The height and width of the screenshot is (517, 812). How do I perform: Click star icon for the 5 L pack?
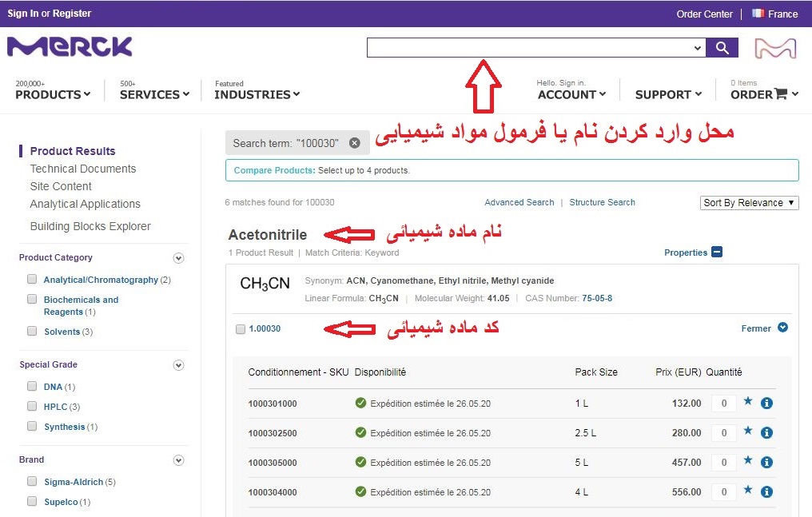tap(748, 460)
